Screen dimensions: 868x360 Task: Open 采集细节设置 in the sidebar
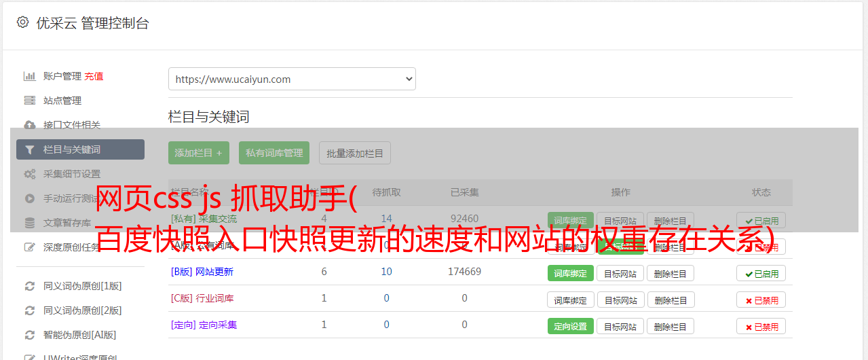[72, 174]
